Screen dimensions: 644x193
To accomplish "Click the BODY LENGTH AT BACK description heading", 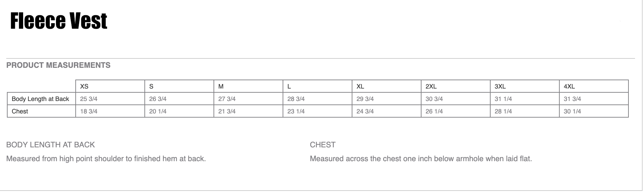I will pos(50,145).
